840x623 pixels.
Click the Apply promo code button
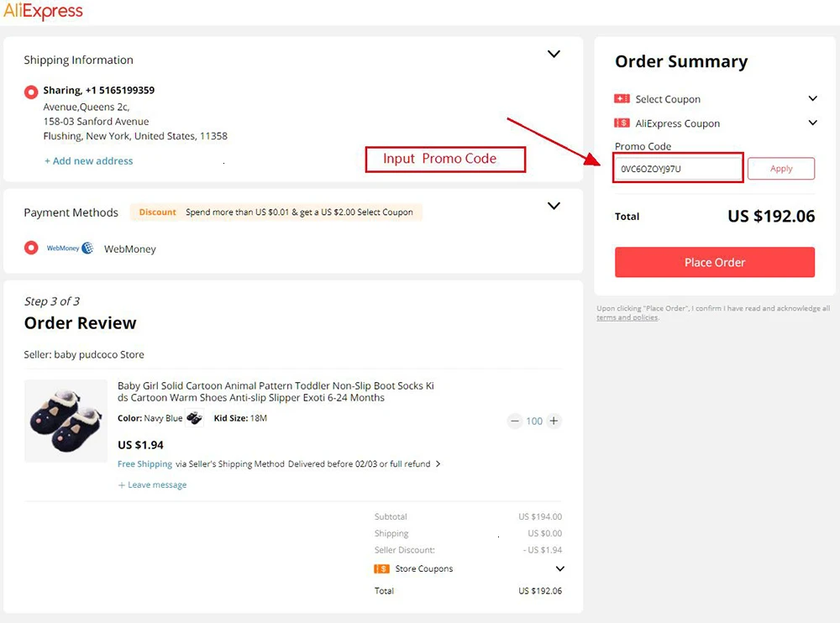781,169
